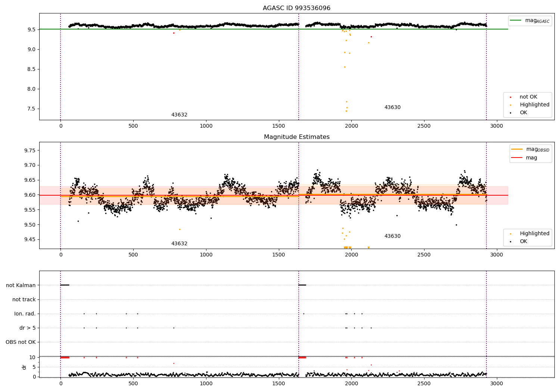
Task: Click the red not-OK point above '43632' in top plot
Action: 174,33
